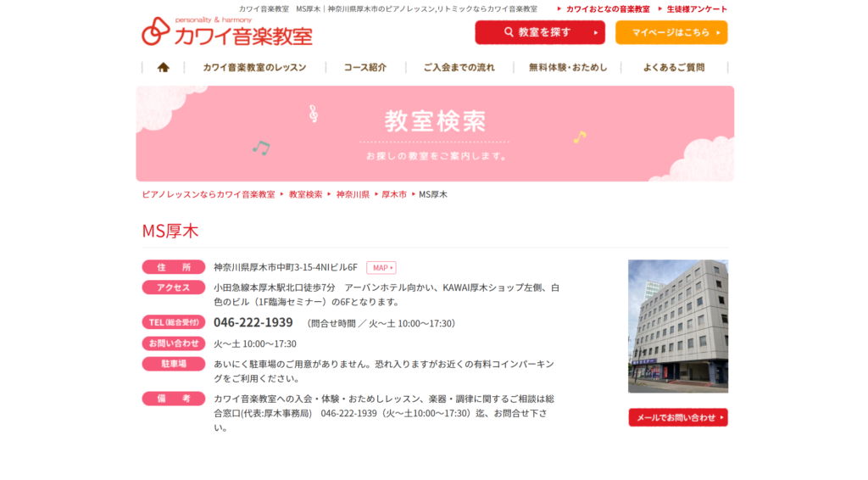The height and width of the screenshot is (480, 868).
Task: Click the MS厚木 breadcrumb text
Action: click(433, 194)
